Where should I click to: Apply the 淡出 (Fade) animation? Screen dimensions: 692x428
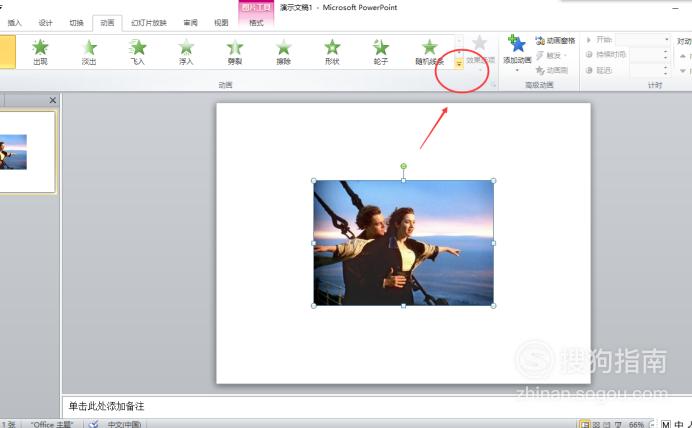[x=89, y=52]
